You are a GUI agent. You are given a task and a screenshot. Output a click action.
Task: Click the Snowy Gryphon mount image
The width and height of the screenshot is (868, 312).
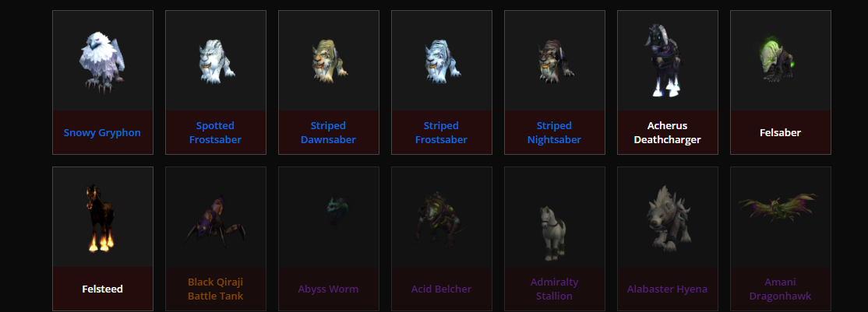[x=102, y=62]
